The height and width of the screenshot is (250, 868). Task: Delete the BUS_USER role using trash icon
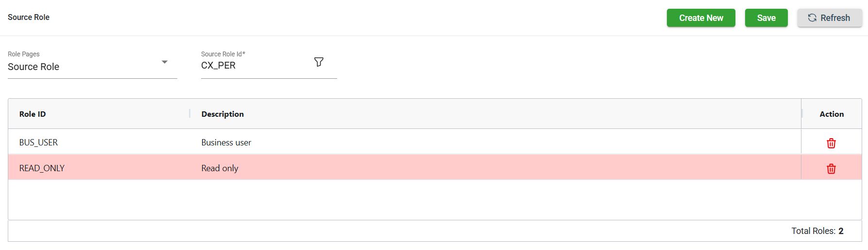[x=831, y=143]
